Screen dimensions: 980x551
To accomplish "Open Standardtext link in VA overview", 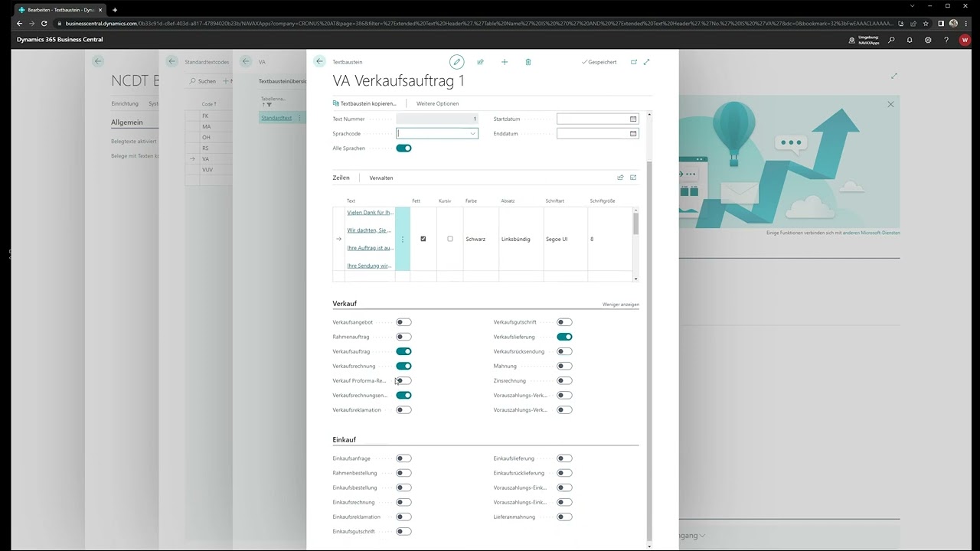I will point(276,118).
